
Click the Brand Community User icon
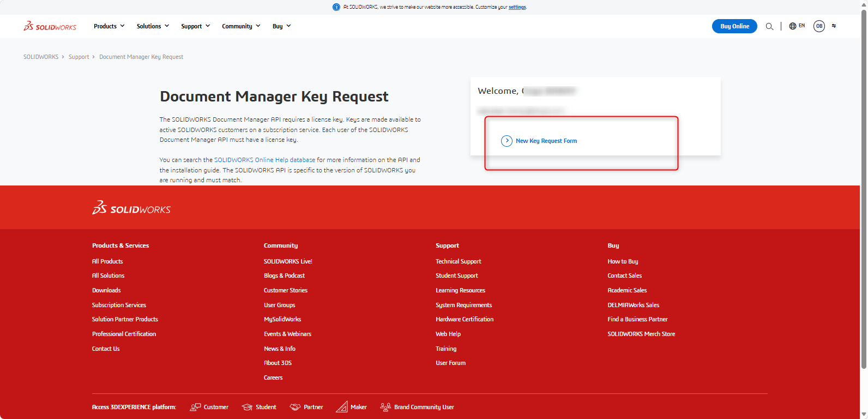point(385,407)
